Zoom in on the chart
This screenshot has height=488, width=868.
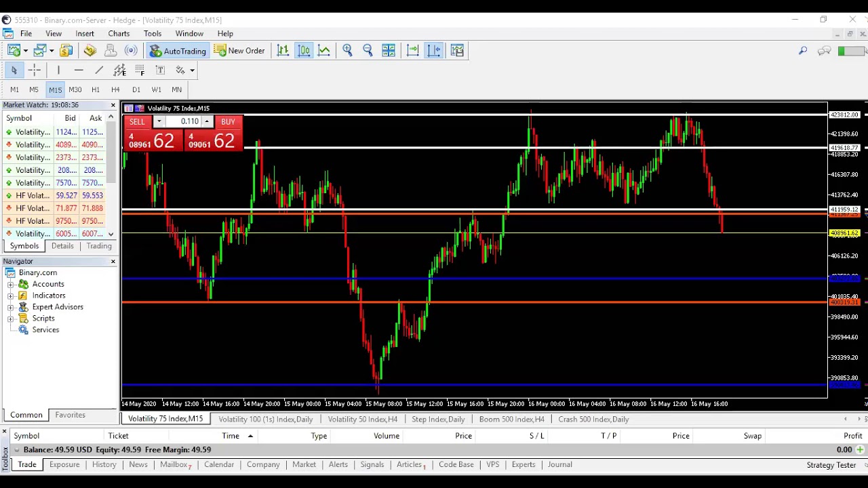[347, 50]
